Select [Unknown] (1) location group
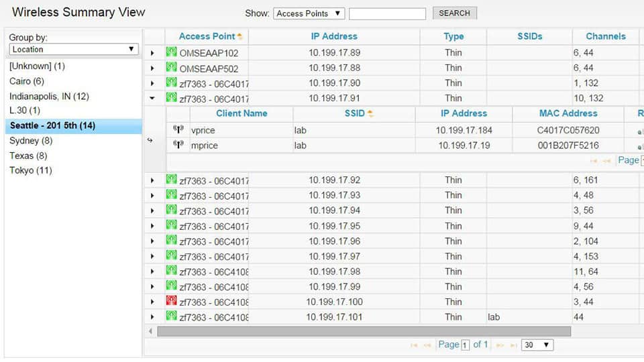Image resolution: width=644 pixels, height=362 pixels. pos(37,66)
